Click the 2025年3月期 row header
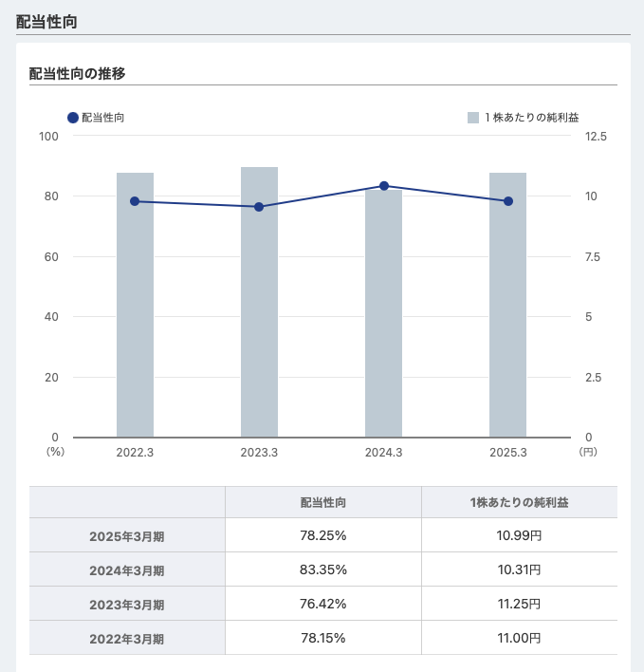644x672 pixels. (127, 536)
